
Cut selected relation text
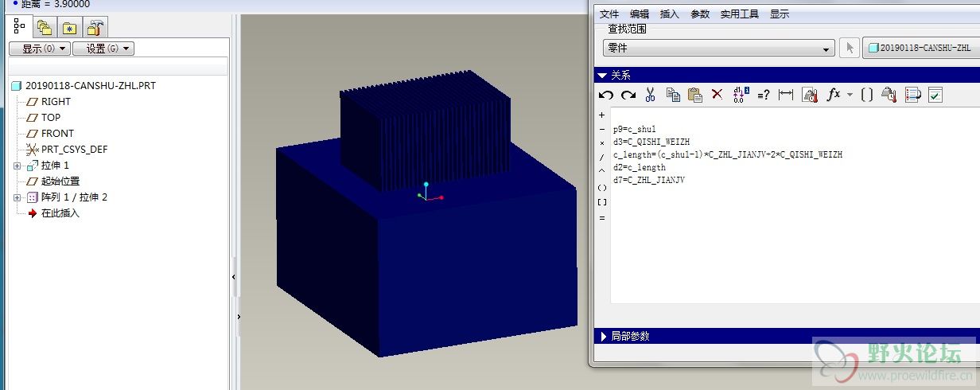click(x=650, y=95)
